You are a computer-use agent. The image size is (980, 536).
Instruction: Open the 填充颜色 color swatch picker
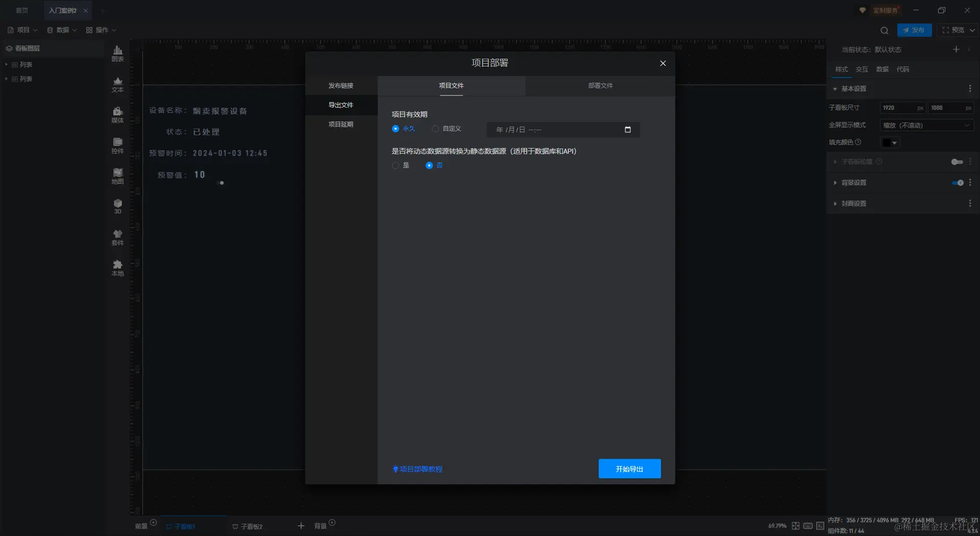click(x=890, y=142)
